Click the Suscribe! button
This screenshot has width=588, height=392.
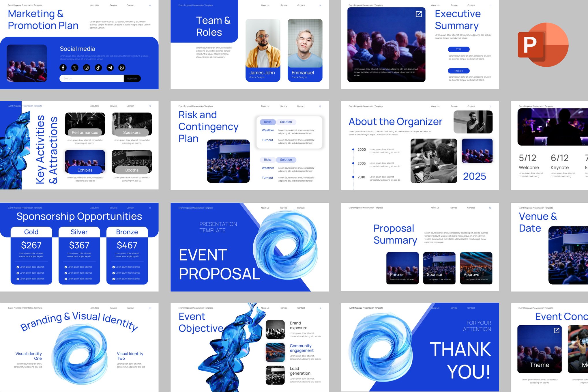coord(132,79)
